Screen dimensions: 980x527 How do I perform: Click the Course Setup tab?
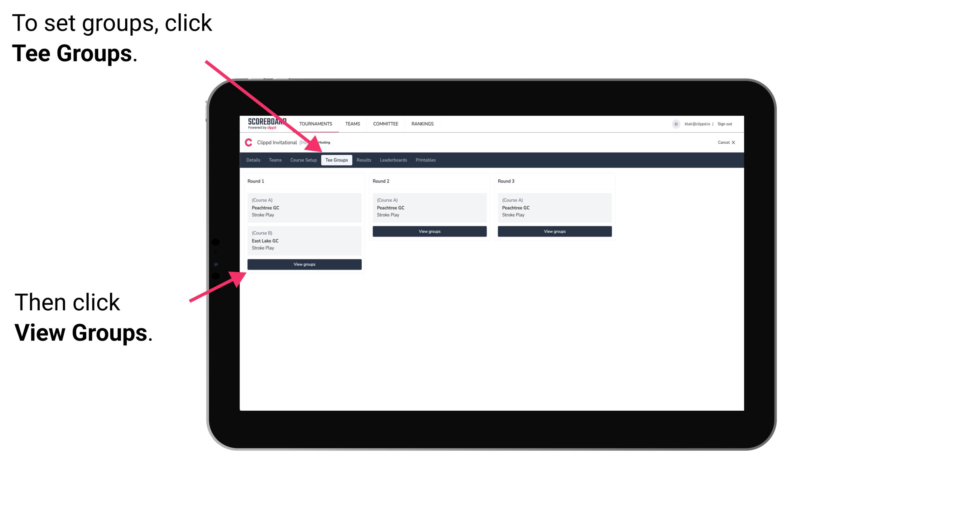[x=303, y=160]
